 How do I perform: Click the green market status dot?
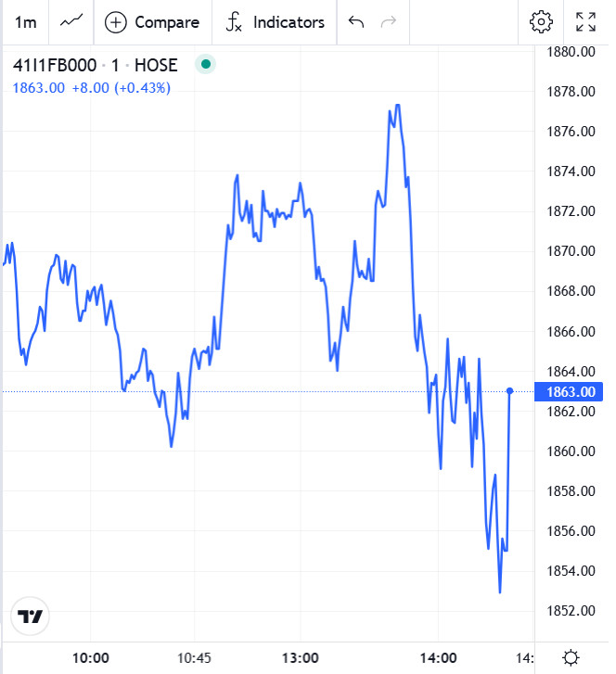206,65
